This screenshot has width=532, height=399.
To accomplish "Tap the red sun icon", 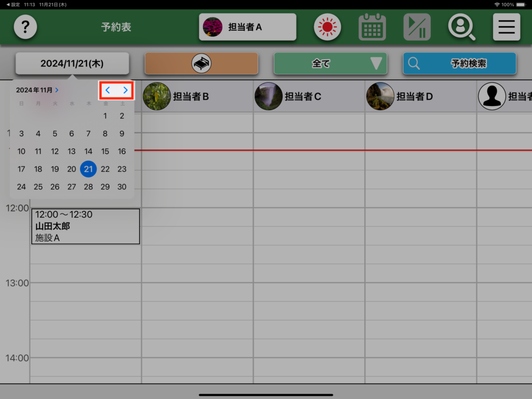I will (x=327, y=27).
